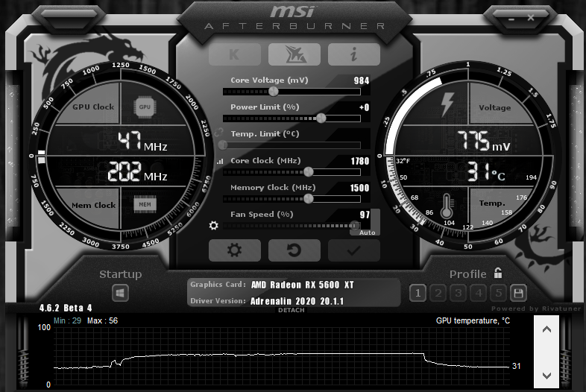The image size is (586, 392).
Task: Open settings with the large gear button
Action: [235, 250]
